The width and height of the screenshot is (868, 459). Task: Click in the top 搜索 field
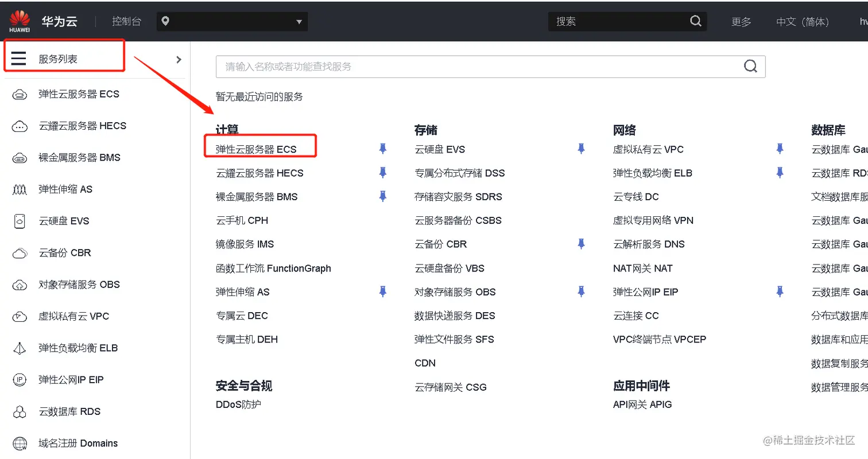(x=627, y=21)
